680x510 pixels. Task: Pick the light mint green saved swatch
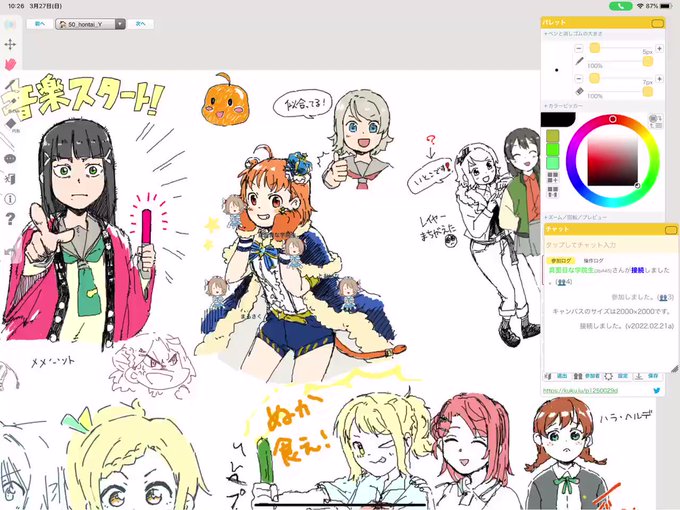pos(552,163)
